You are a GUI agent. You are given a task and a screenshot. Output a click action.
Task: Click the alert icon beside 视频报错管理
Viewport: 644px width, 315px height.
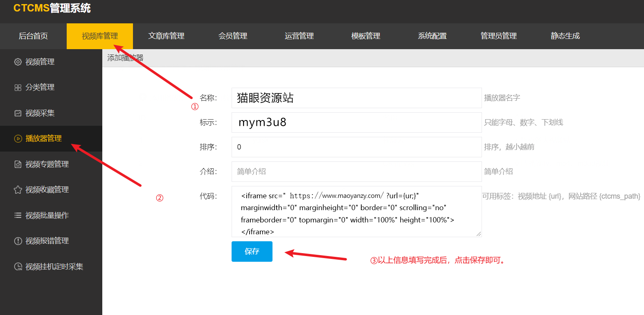(x=18, y=241)
